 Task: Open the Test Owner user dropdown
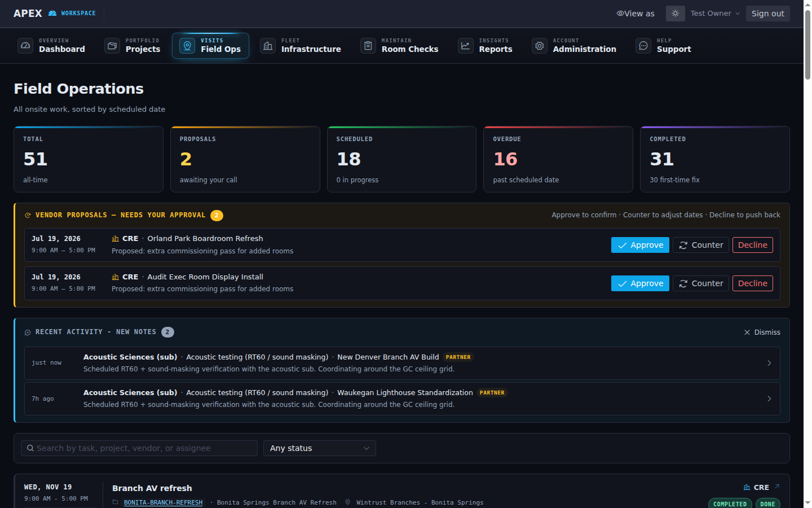point(715,14)
